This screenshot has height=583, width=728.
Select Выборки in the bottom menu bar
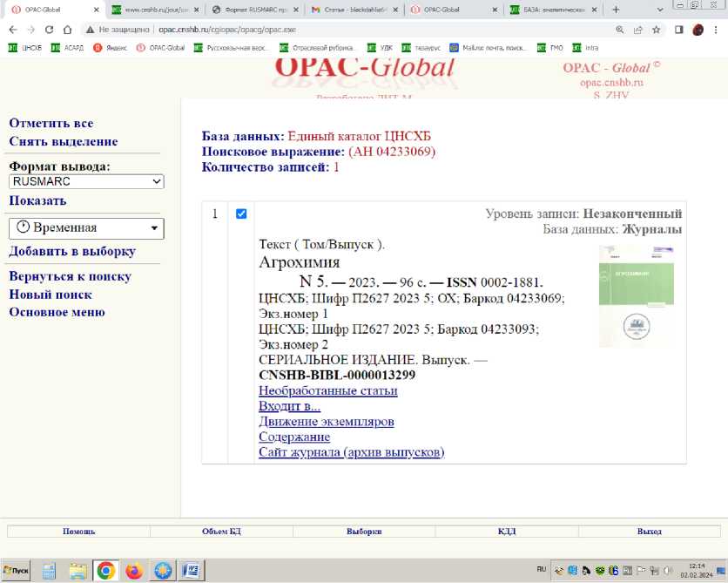(364, 531)
